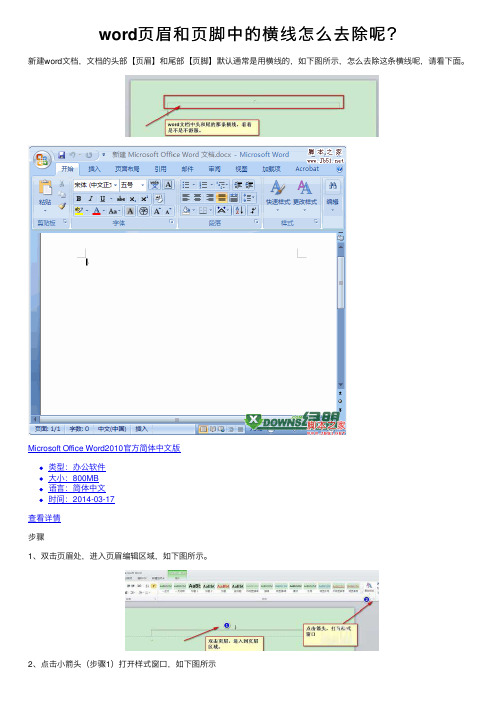Image resolution: width=504 pixels, height=713 pixels.
Task: Click the Clear Formatting eraser icon
Action: (159, 199)
